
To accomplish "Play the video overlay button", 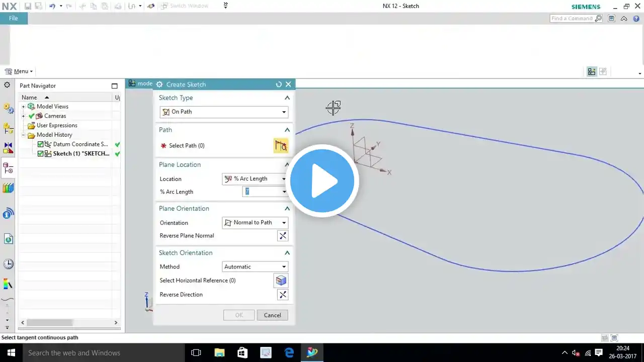I will 322,181.
